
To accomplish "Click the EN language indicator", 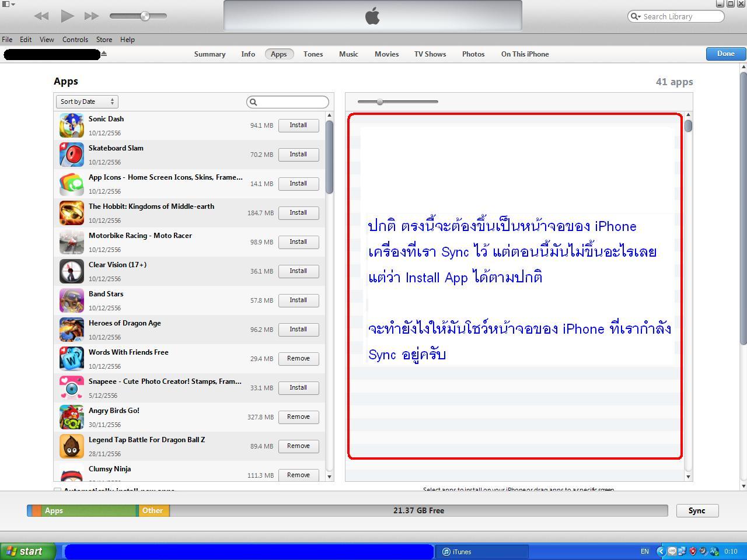I will 644,551.
